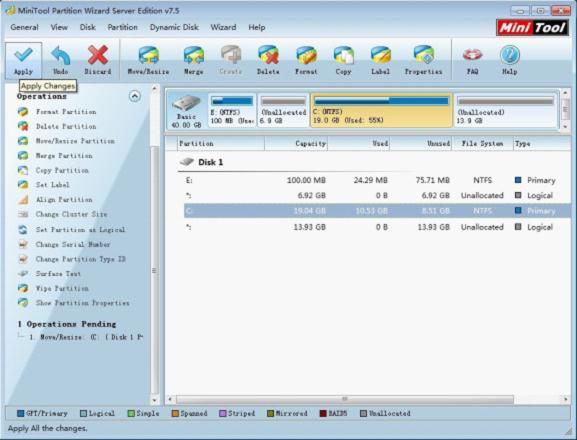Click the MiniTool logo

pos(532,28)
